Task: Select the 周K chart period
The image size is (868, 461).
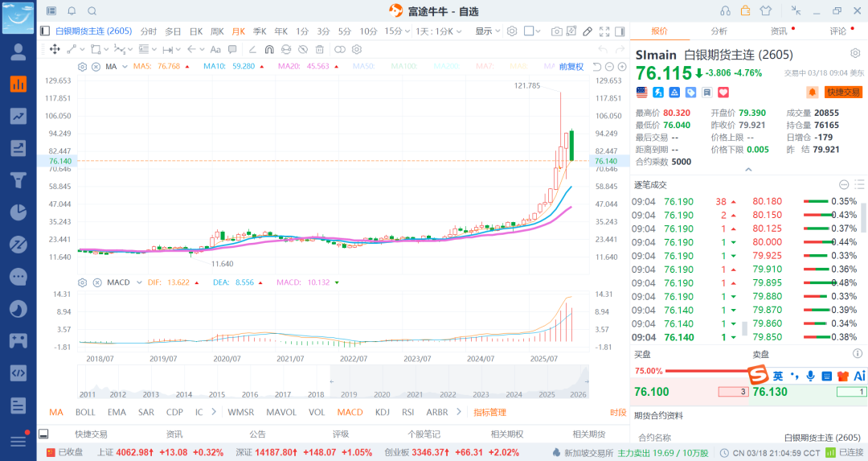Action: [x=218, y=31]
